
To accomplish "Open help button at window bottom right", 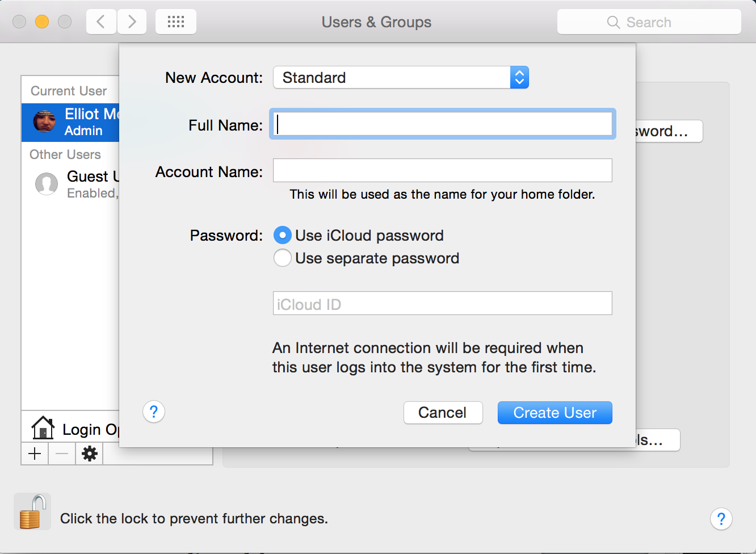I will [721, 519].
